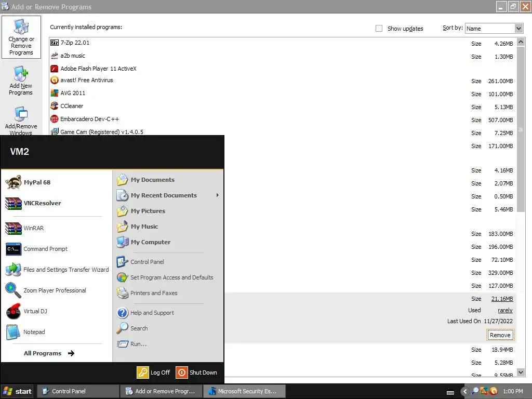Expand hidden system tray icons chevron
The width and height of the screenshot is (532, 399).
(465, 392)
